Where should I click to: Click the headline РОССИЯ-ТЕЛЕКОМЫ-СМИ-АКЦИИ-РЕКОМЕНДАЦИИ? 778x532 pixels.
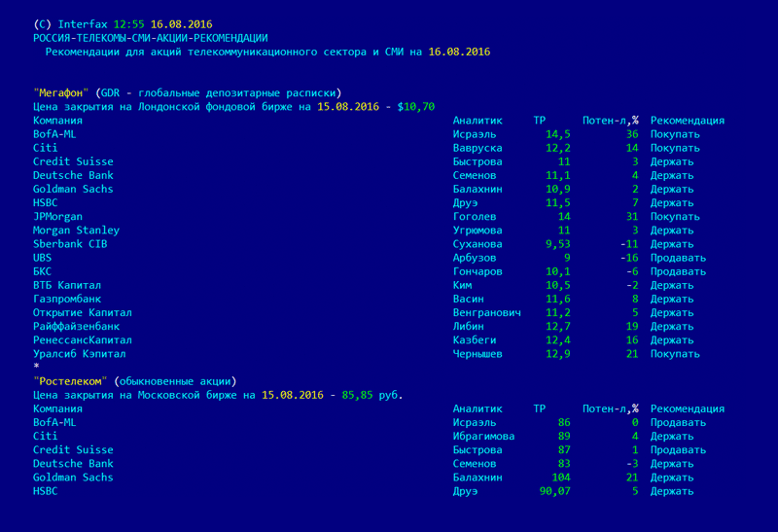[151, 38]
